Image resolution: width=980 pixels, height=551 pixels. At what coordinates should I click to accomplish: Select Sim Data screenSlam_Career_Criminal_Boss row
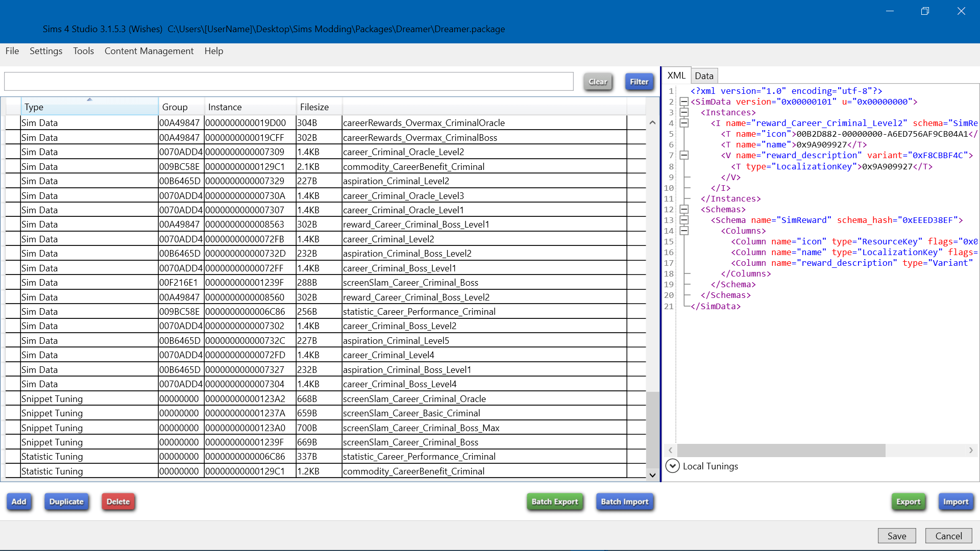click(x=326, y=282)
